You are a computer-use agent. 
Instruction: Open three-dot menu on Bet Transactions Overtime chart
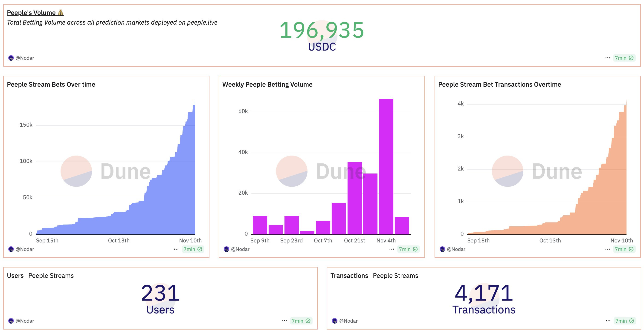(607, 249)
